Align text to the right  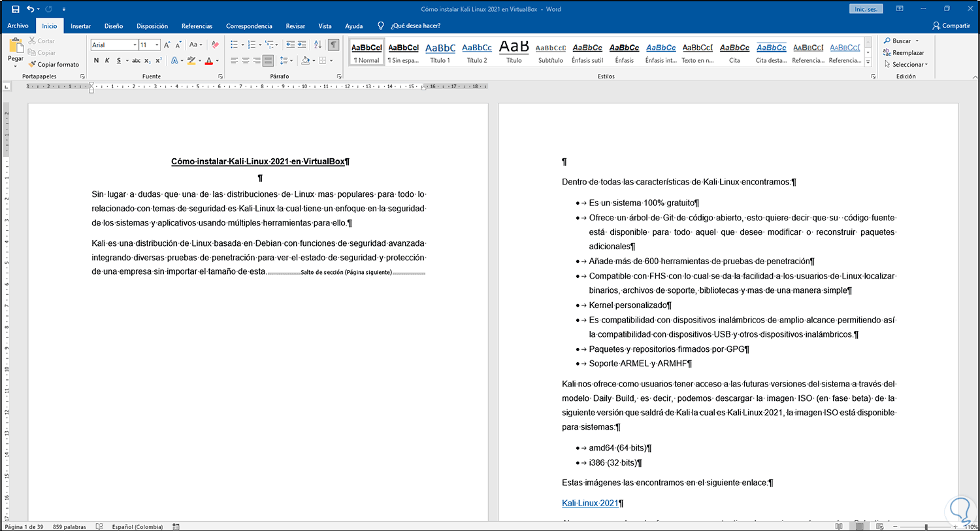(x=257, y=61)
